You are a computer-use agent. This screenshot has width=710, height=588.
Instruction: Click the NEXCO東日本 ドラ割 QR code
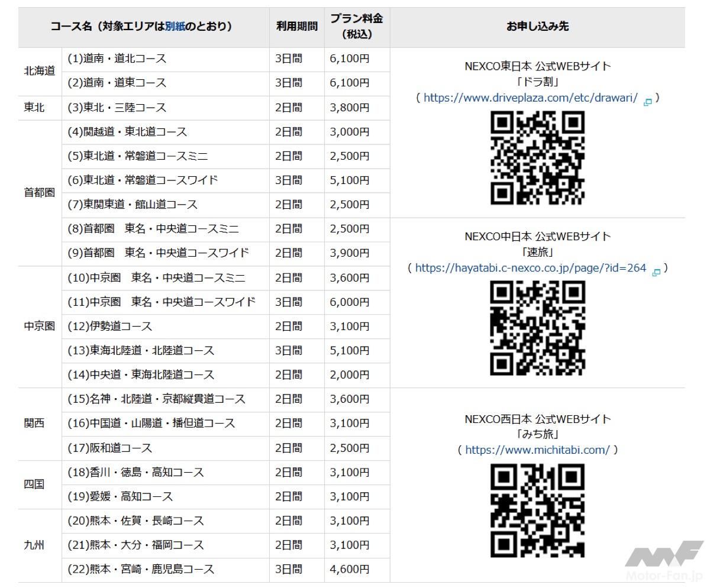point(537,158)
